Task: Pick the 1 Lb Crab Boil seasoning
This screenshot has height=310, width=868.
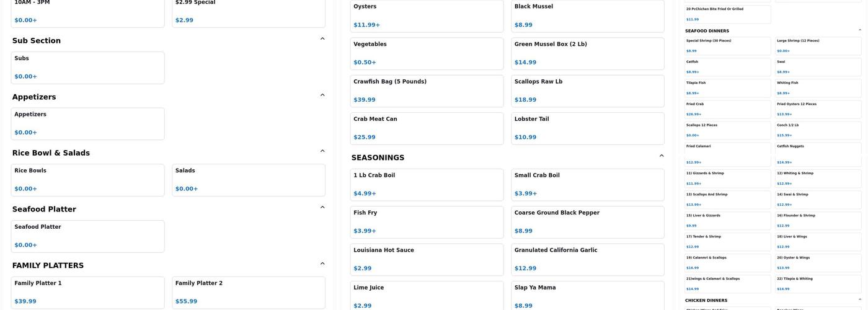Action: (x=427, y=184)
